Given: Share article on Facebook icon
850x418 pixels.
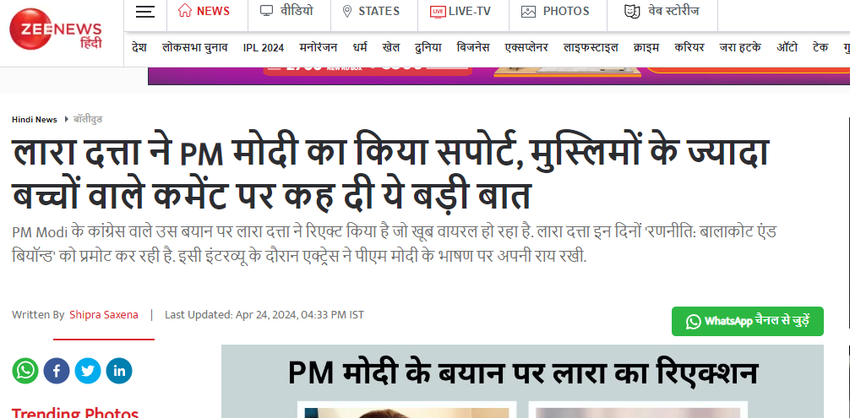Looking at the screenshot, I should pos(56,371).
